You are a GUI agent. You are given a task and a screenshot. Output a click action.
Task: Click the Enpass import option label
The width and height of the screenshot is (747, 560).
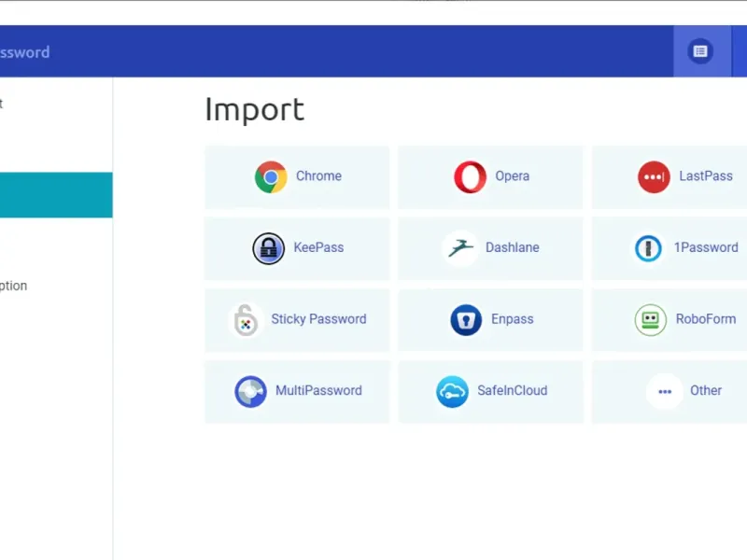pyautogui.click(x=512, y=319)
